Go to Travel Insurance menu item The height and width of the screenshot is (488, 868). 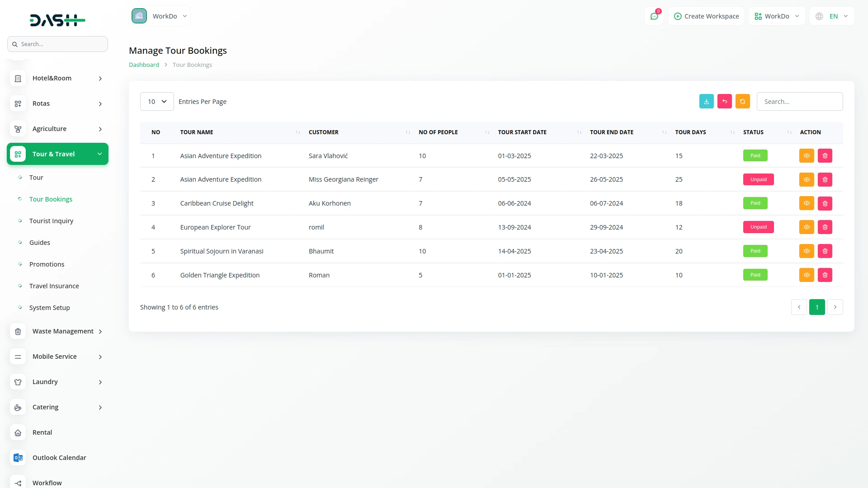pos(54,286)
